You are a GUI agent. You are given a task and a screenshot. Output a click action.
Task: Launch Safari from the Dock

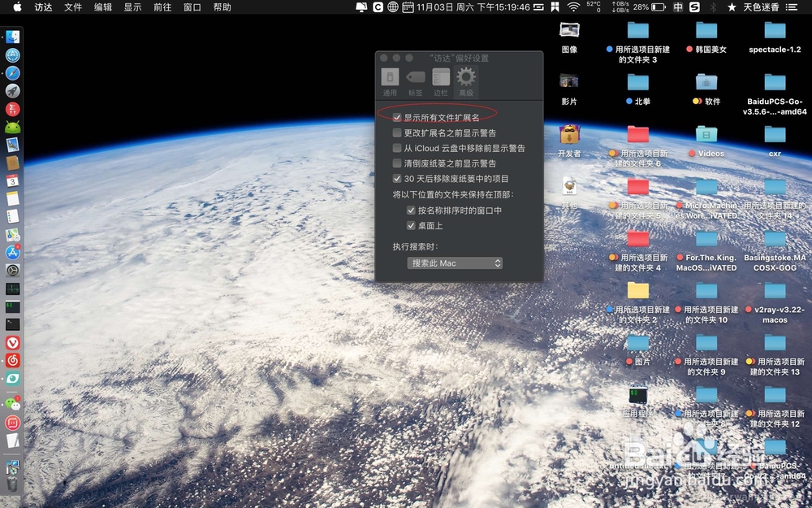pyautogui.click(x=11, y=72)
